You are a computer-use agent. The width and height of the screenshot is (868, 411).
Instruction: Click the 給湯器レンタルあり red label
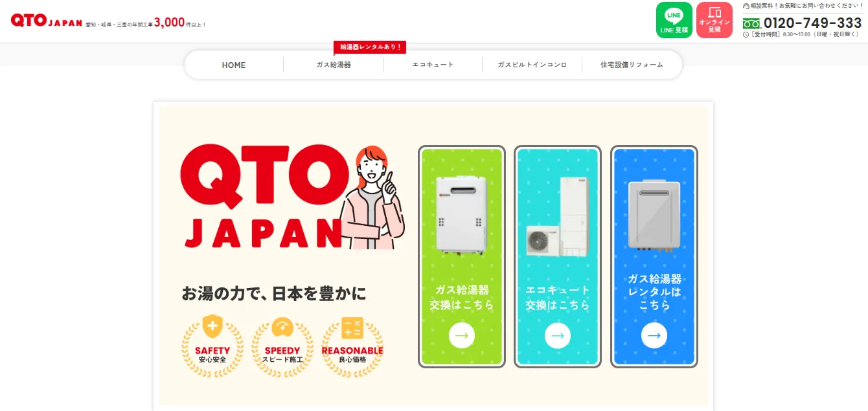tap(370, 47)
